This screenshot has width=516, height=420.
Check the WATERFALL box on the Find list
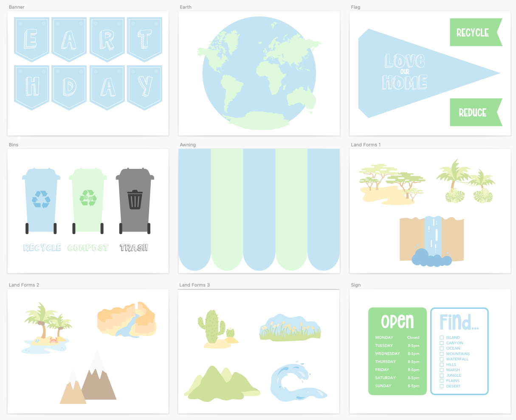[442, 359]
